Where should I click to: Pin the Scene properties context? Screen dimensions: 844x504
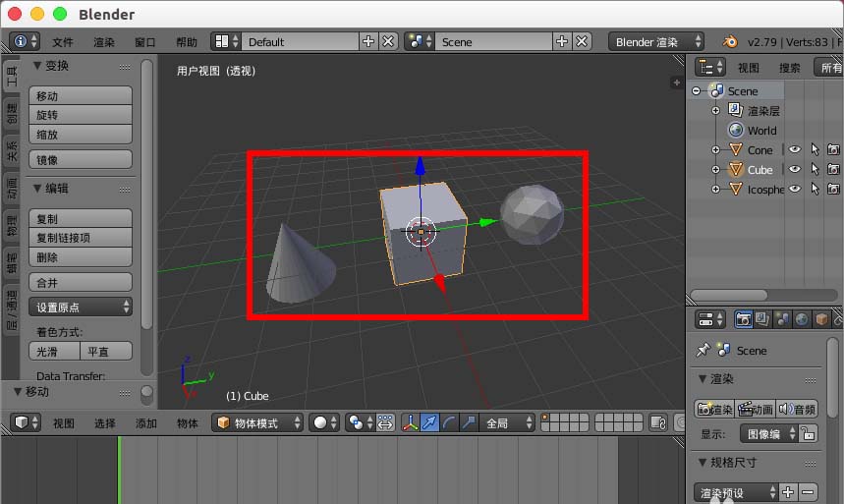[703, 350]
